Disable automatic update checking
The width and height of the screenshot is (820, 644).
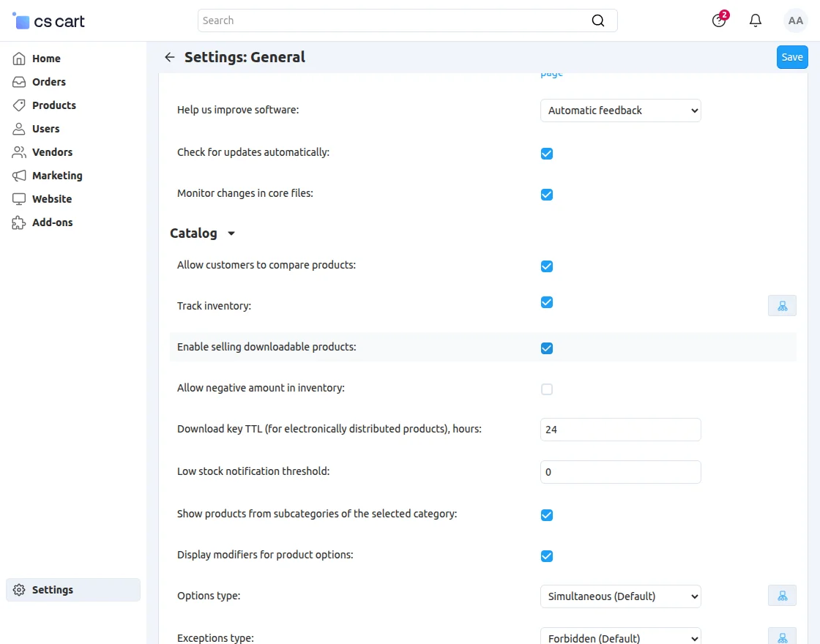pos(547,154)
